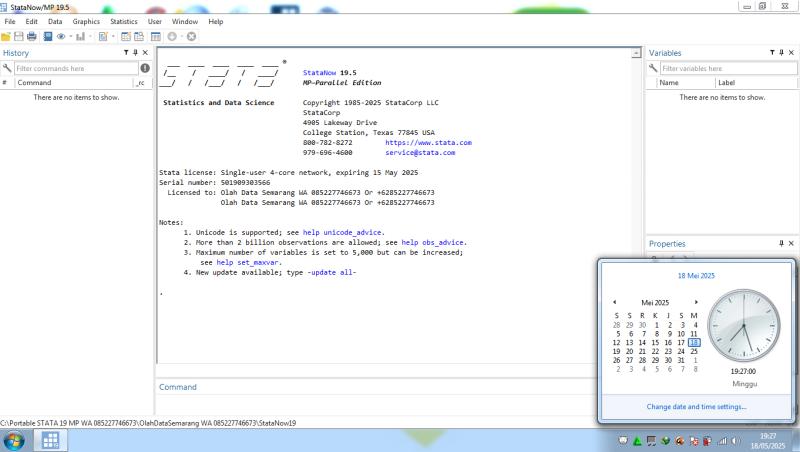Viewport: 800px width, 452px height.
Task: Toggle the pin on Properties panel
Action: click(x=781, y=243)
